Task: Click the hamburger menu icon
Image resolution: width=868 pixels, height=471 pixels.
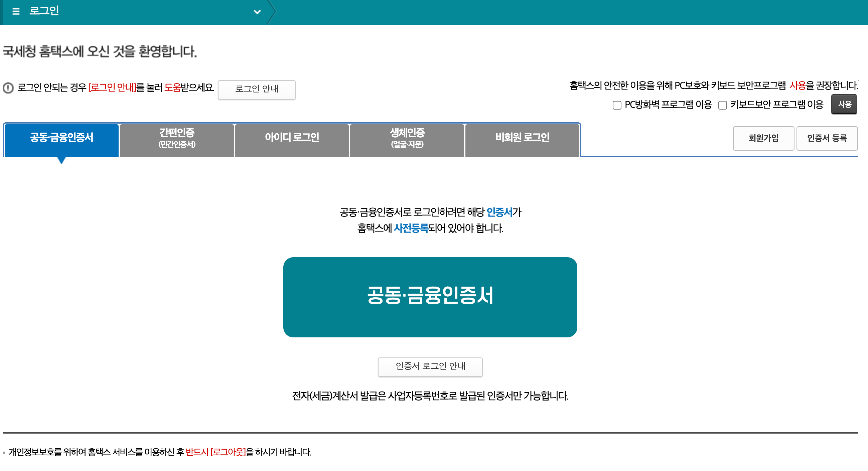Action: [x=15, y=11]
